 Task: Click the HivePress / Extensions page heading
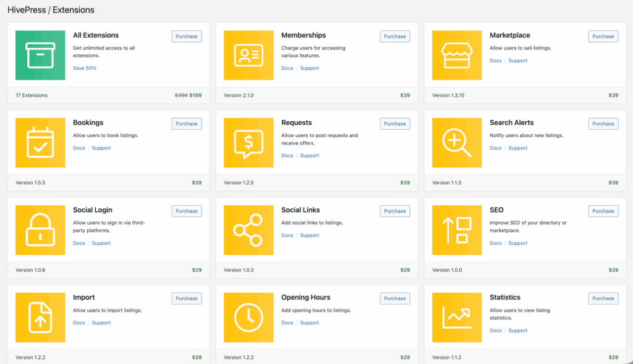[x=51, y=10]
